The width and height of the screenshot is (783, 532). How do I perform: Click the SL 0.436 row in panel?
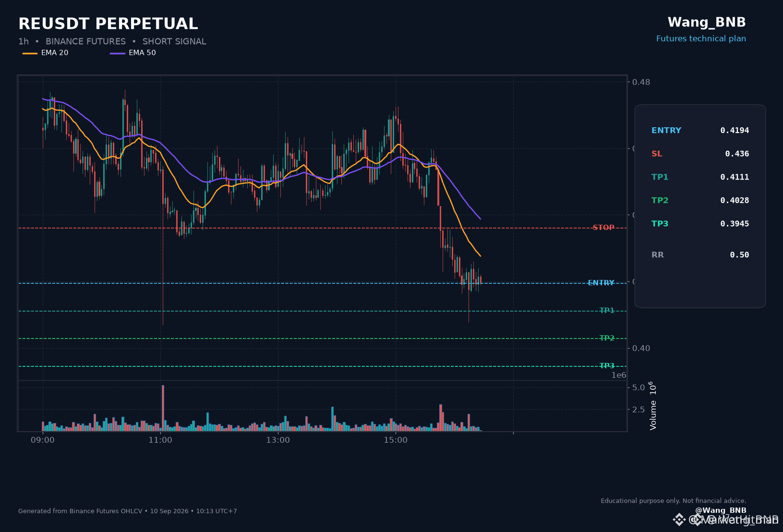[x=700, y=154]
